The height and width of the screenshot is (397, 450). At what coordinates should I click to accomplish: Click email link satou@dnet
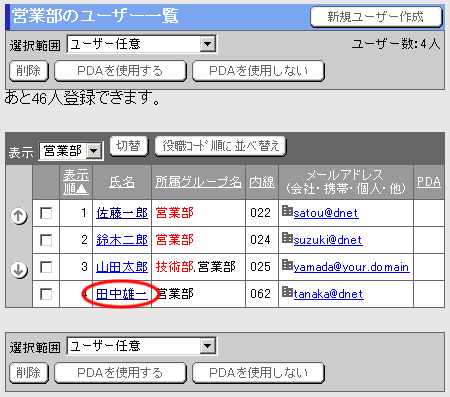[x=326, y=213]
